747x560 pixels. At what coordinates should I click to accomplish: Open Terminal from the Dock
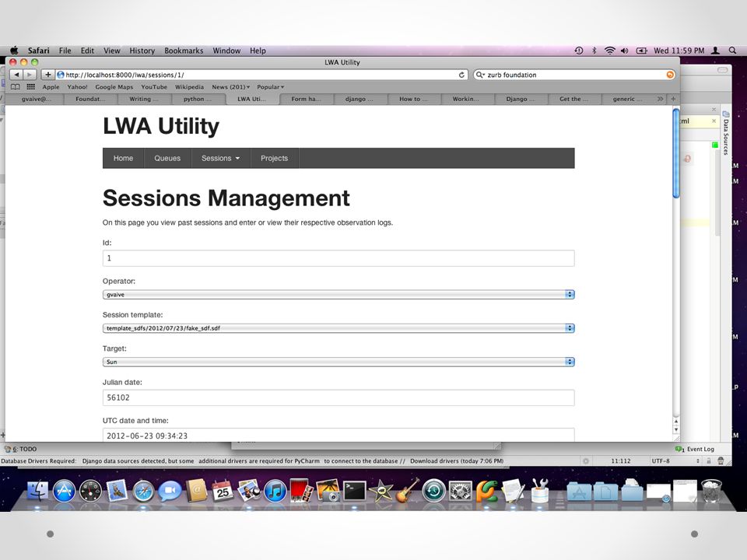pyautogui.click(x=355, y=491)
